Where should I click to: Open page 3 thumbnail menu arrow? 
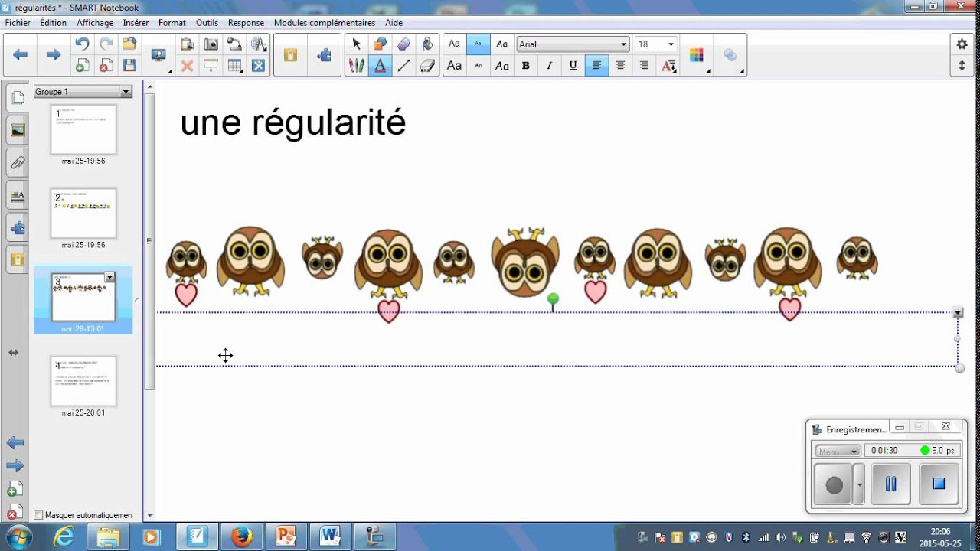coord(109,277)
